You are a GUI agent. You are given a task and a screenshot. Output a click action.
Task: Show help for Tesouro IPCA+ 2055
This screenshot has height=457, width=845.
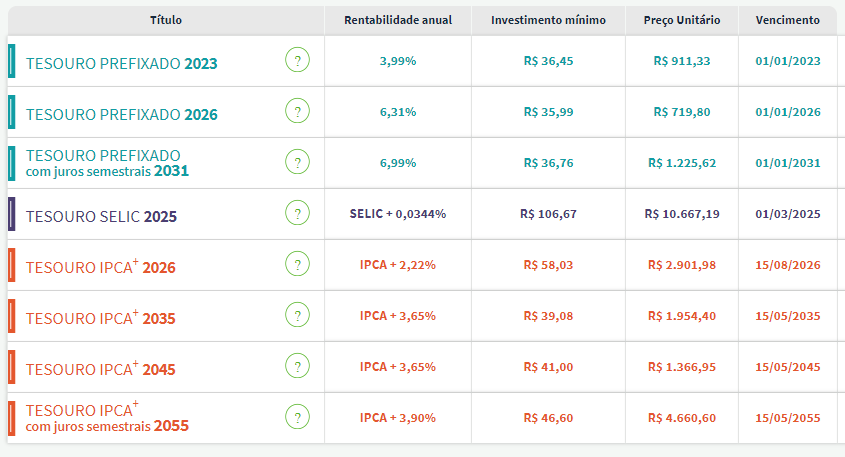(x=297, y=418)
